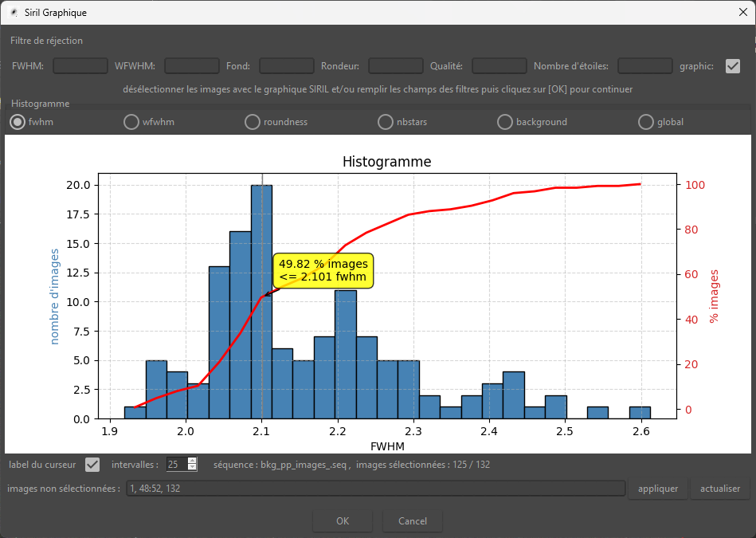The image size is (756, 538).
Task: Click the images sélectionnées 125 / 132 text
Action: click(x=423, y=465)
